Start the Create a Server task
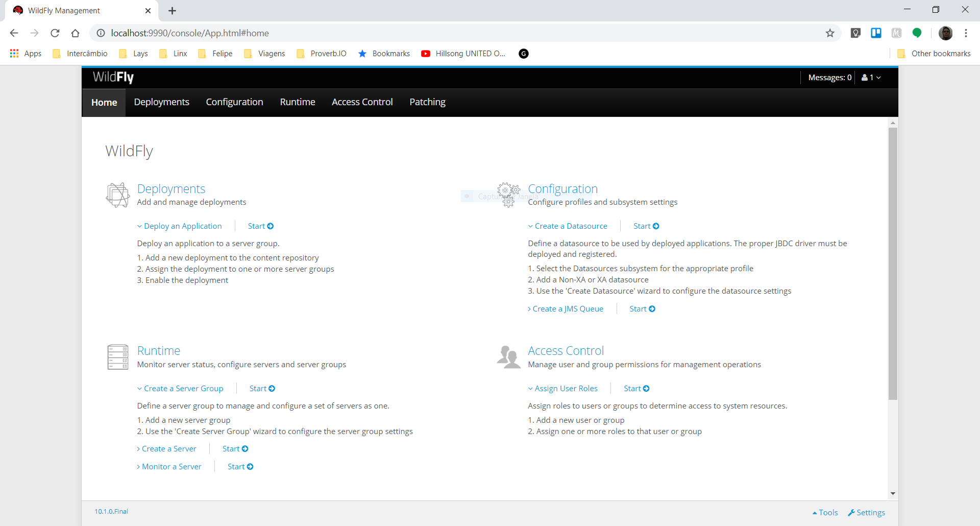 [x=235, y=449]
